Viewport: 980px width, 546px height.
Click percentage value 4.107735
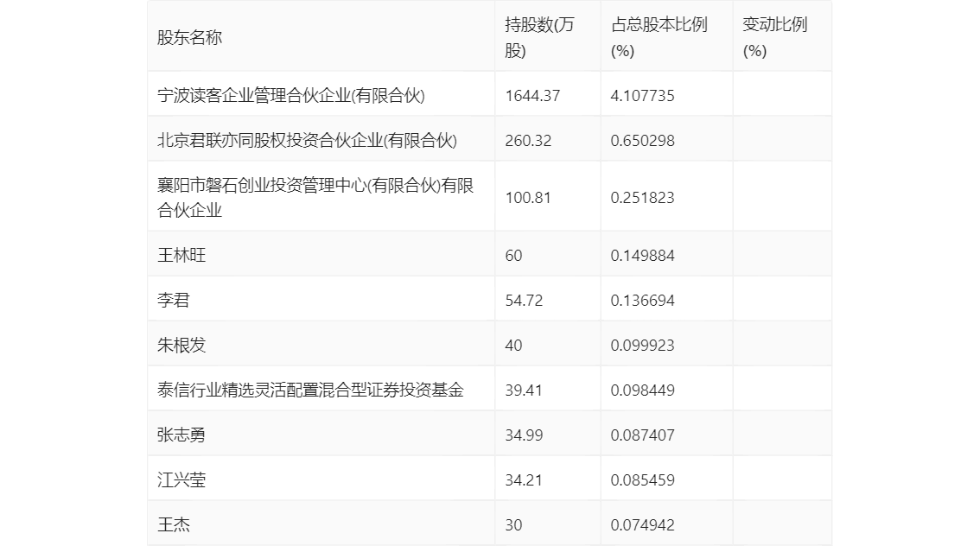click(x=642, y=96)
